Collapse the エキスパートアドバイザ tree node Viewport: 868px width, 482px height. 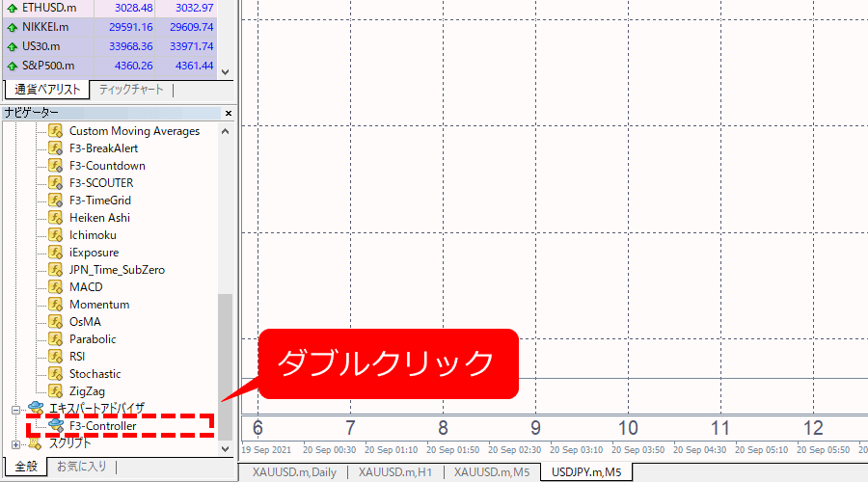[x=15, y=409]
